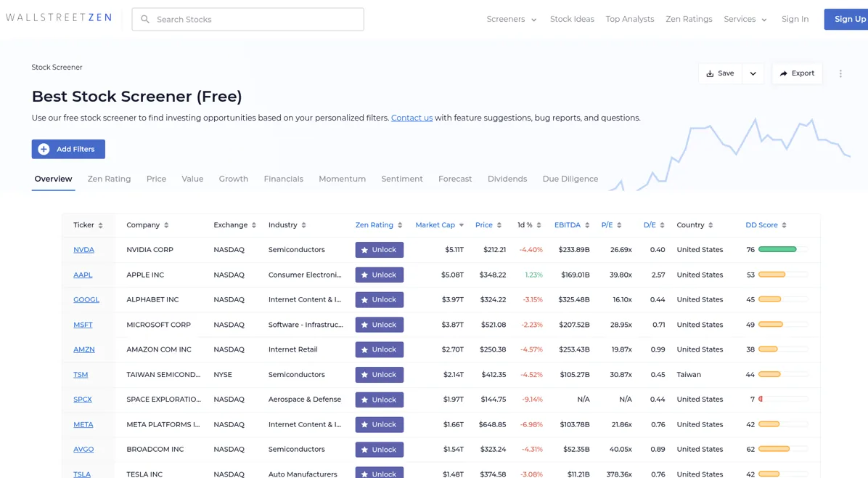This screenshot has width=868, height=478.
Task: Sort by Company column arrows
Action: (166, 225)
